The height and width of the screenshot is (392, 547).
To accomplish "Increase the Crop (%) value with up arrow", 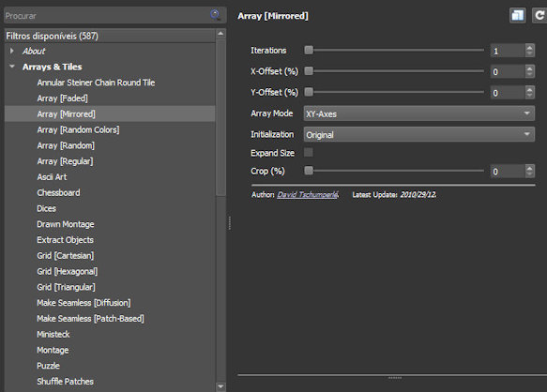I will [x=529, y=168].
